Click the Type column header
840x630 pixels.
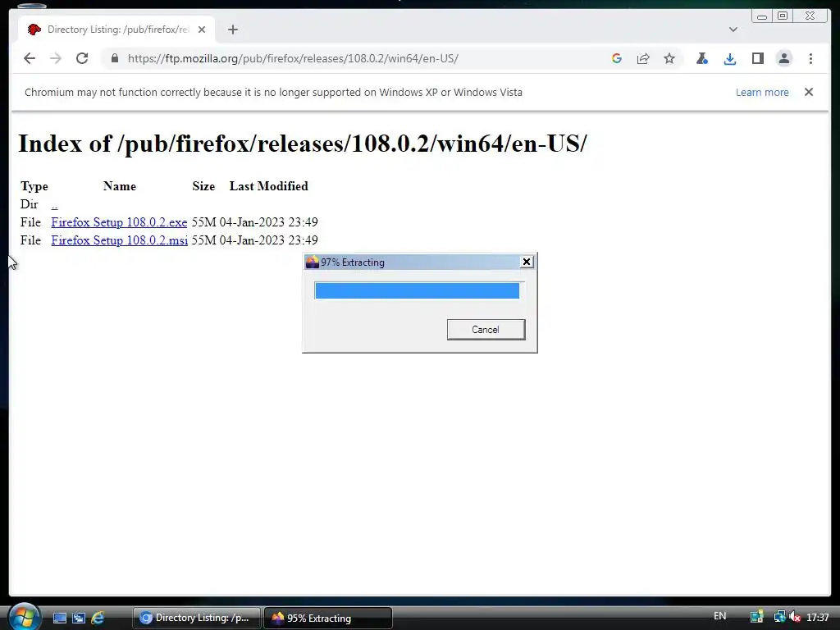(x=34, y=186)
